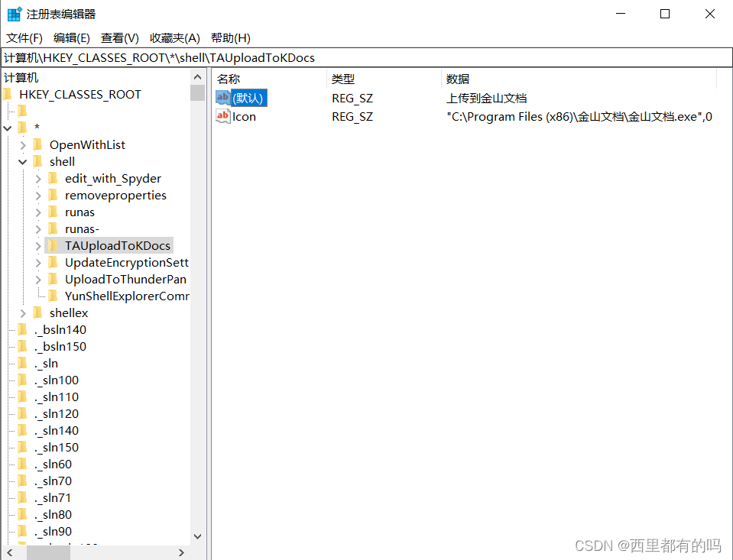This screenshot has width=733, height=560.
Task: Select the YunShellExplorerComr key
Action: coord(127,296)
